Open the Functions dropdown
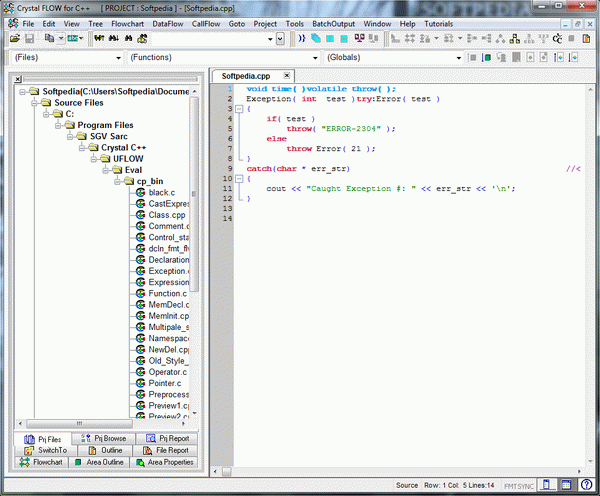 (315, 58)
